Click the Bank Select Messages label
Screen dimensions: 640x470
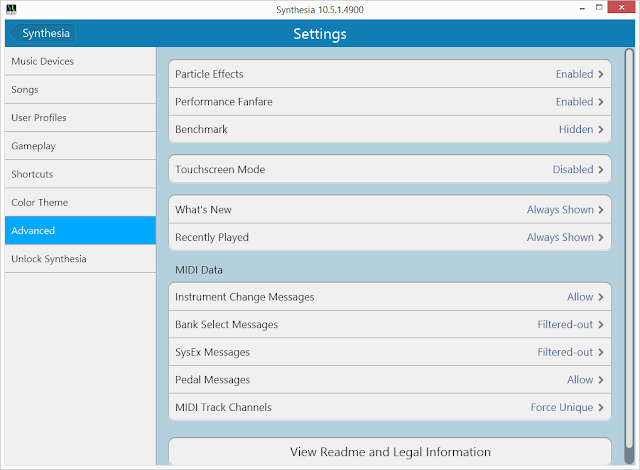[x=227, y=325]
